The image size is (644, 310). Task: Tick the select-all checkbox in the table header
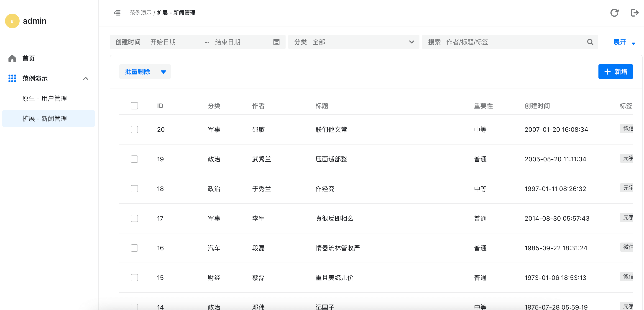(x=134, y=106)
